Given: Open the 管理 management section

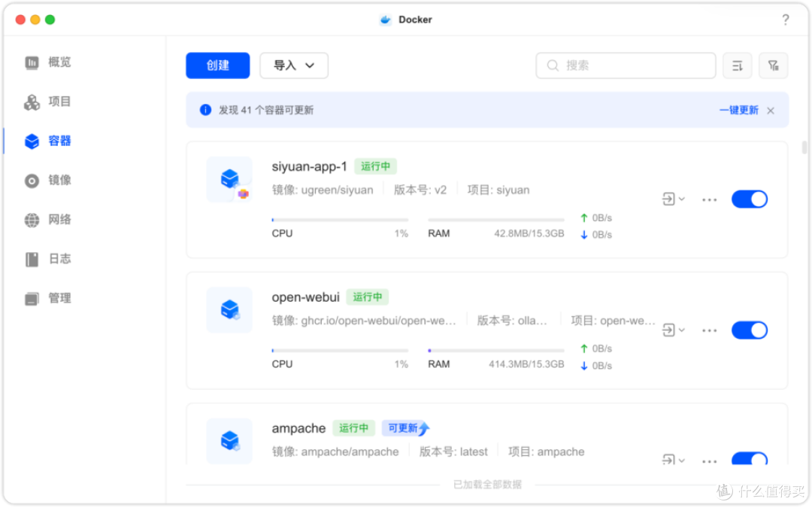Looking at the screenshot, I should point(47,299).
